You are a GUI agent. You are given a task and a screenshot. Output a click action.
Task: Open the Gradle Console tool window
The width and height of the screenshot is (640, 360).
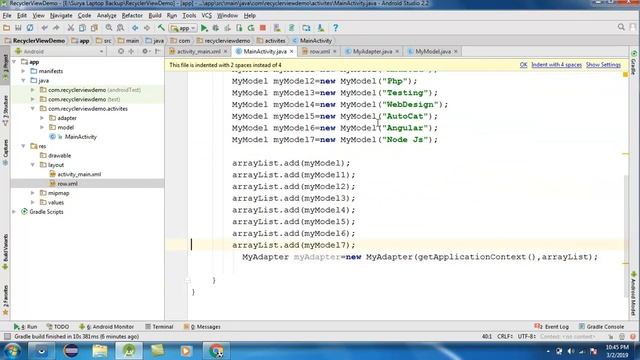[x=601, y=327]
